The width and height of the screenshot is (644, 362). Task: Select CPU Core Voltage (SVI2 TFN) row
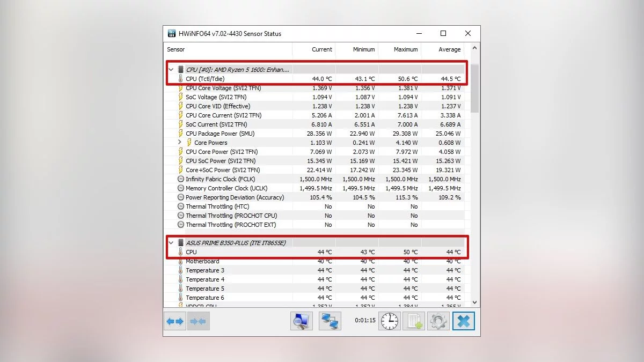314,88
